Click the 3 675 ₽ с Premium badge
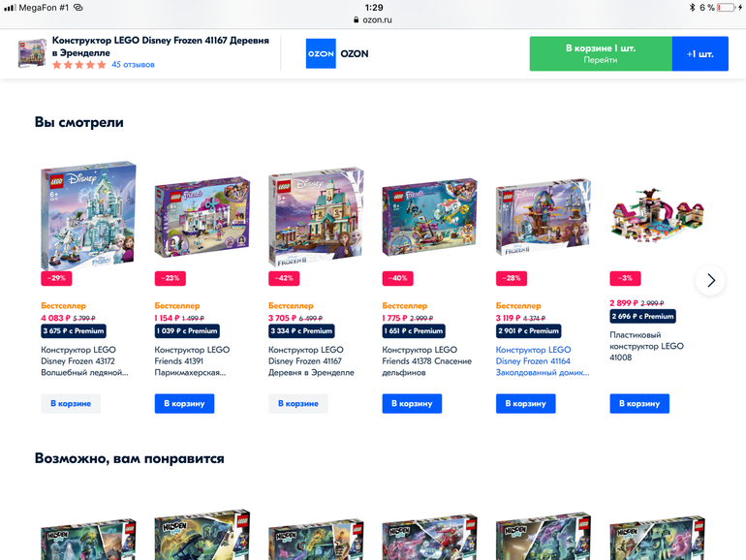This screenshot has width=746, height=560. 74,330
